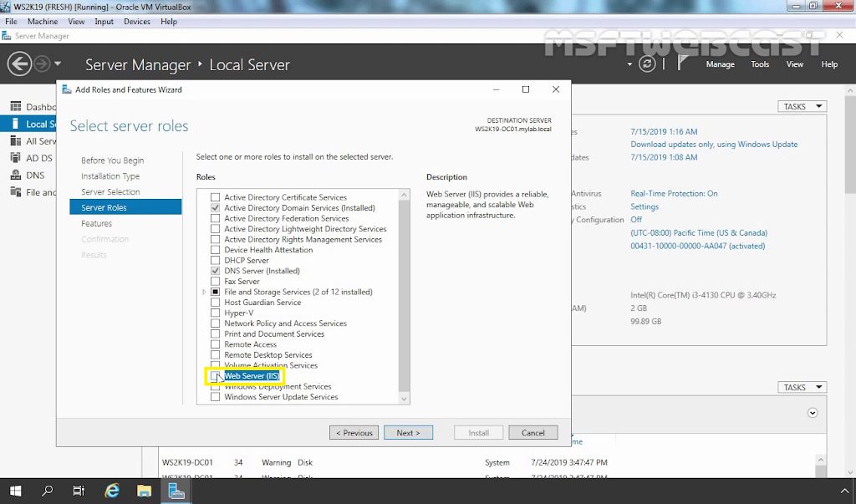Open VirtualBox Input menu

[x=104, y=21]
